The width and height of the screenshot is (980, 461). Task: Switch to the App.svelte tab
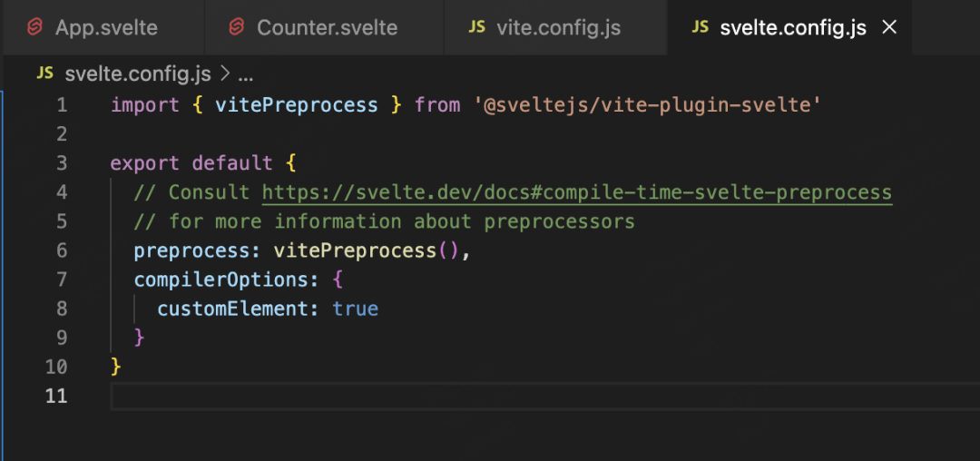103,27
